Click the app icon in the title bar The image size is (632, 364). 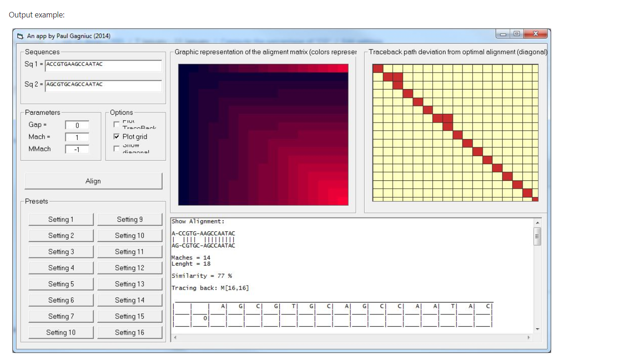coord(20,36)
